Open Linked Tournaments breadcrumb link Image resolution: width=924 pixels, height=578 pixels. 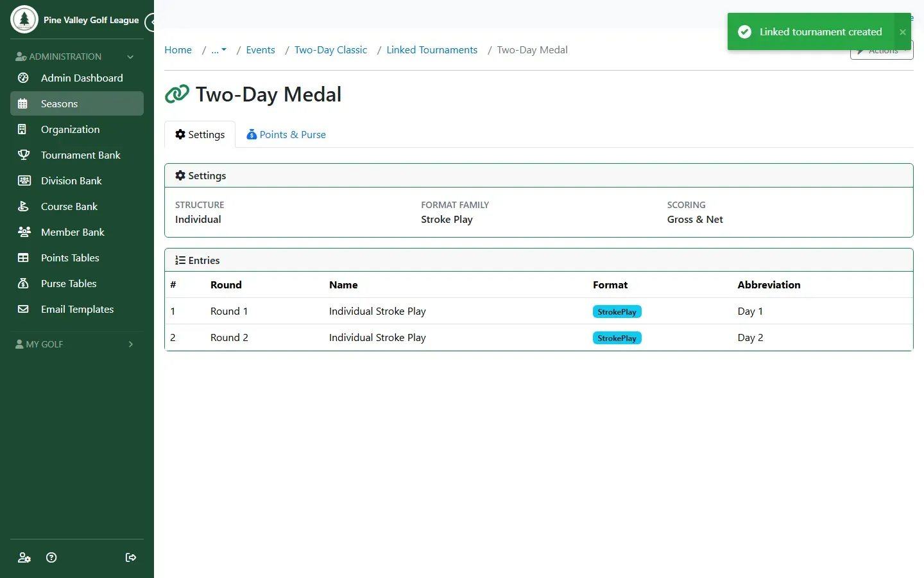point(432,50)
